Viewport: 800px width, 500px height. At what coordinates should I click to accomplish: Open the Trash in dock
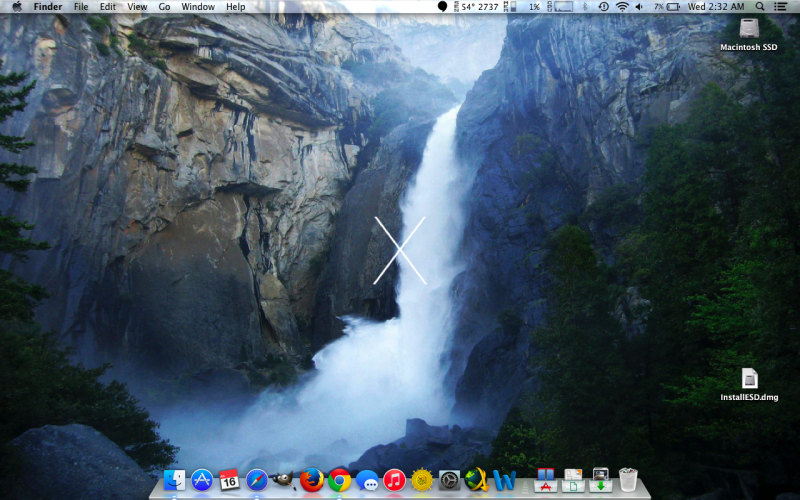pyautogui.click(x=628, y=479)
